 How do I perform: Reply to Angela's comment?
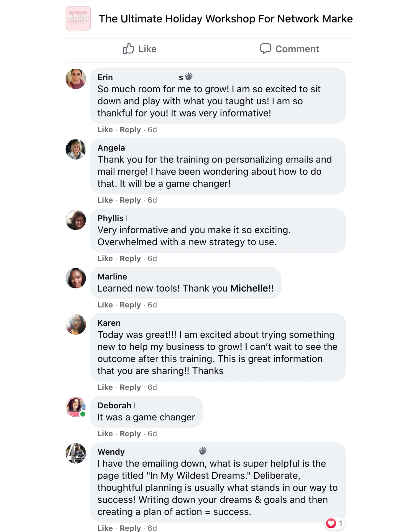click(x=130, y=200)
